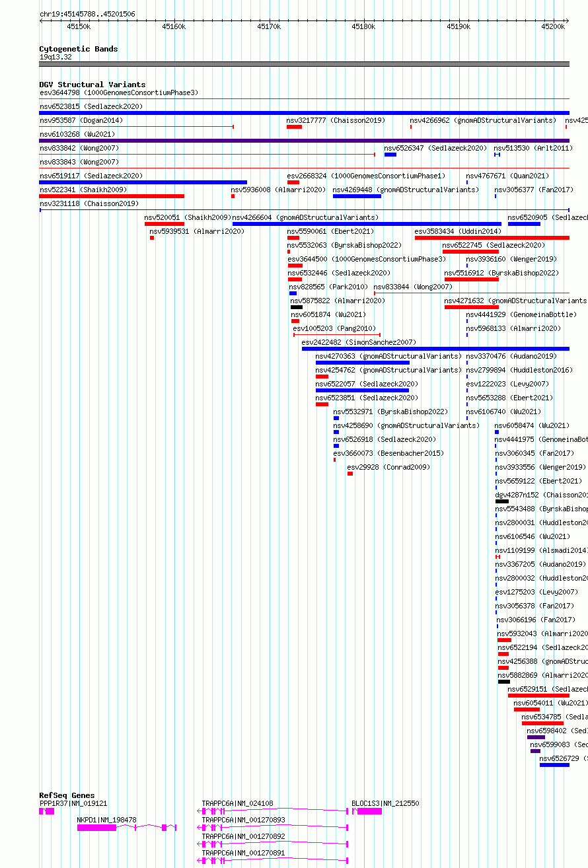Click the nsv6523815 (Sedlazeck2020) variant label
588x868 pixels.
point(91,106)
